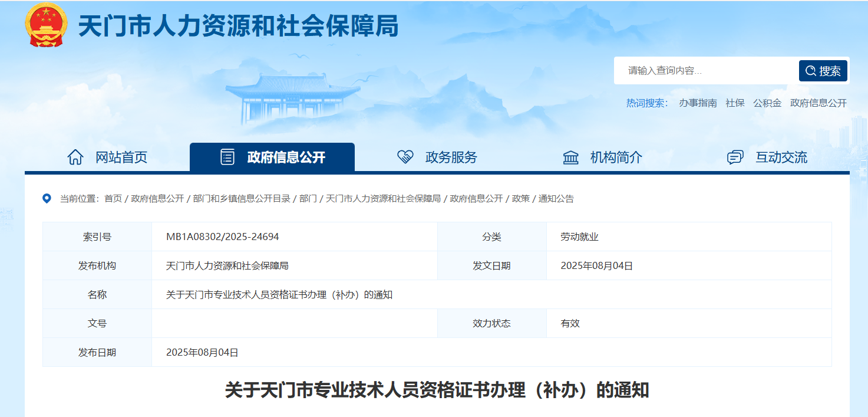
Task: Click the blue location pin in the breadcrumb
Action: click(47, 199)
